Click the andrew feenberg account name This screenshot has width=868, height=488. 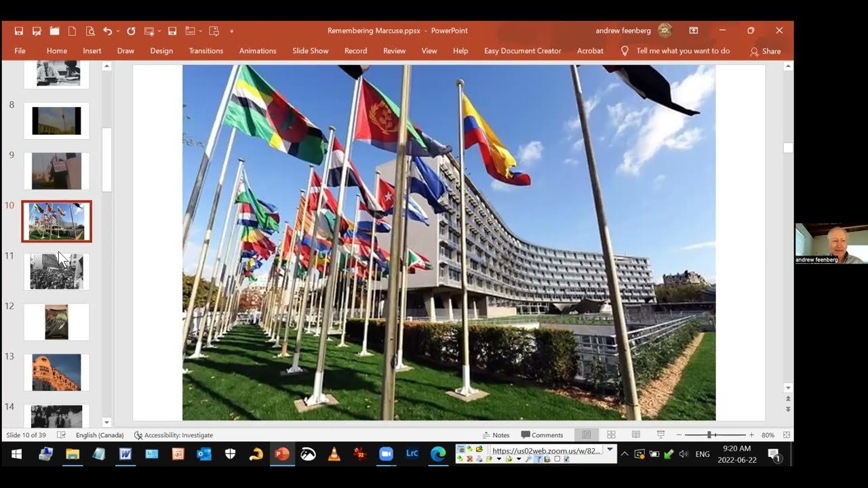(x=623, y=30)
